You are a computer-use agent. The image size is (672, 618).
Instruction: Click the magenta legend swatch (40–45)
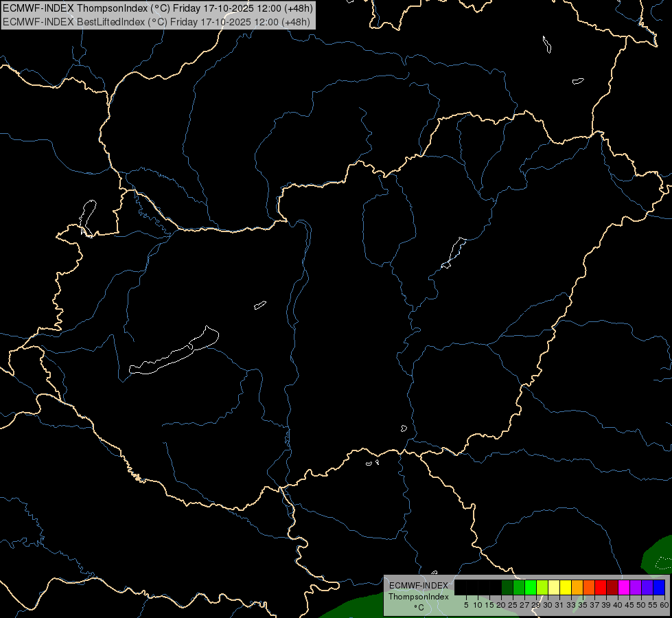pyautogui.click(x=624, y=587)
